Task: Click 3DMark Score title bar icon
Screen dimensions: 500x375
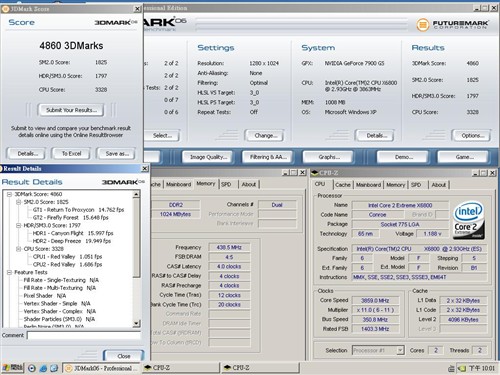Action: [x=5, y=9]
